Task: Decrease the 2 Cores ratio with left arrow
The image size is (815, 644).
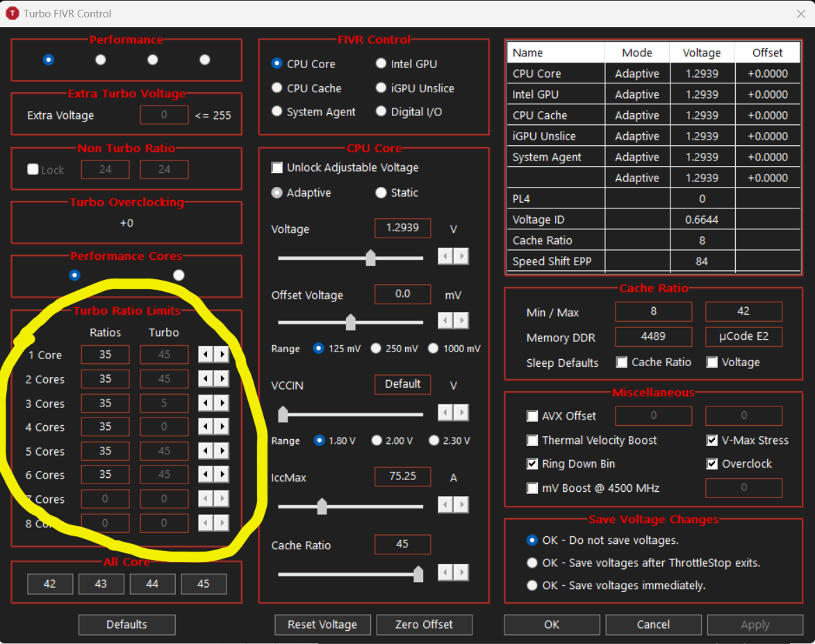Action: 206,379
